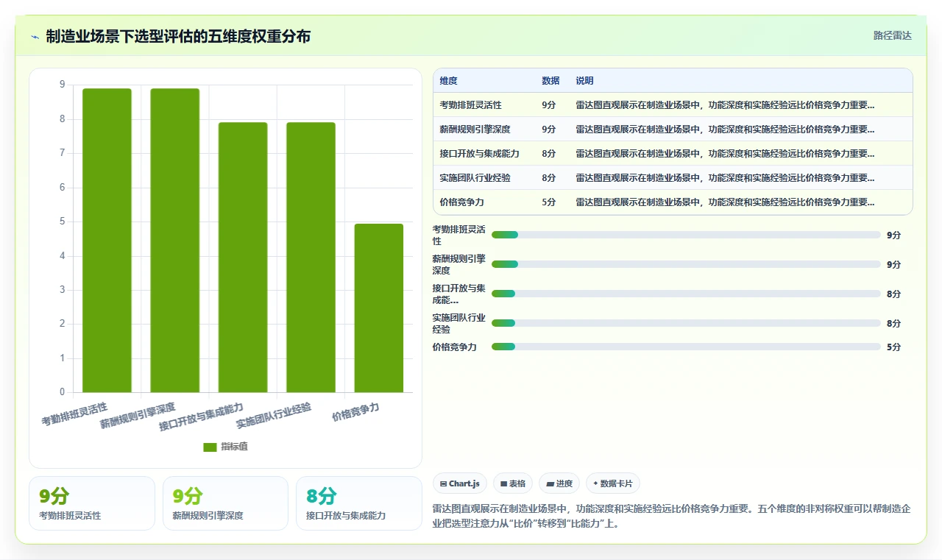Click the 9分 薪酬规则引擎深度 stat card
This screenshot has height=560, width=942.
[225, 503]
